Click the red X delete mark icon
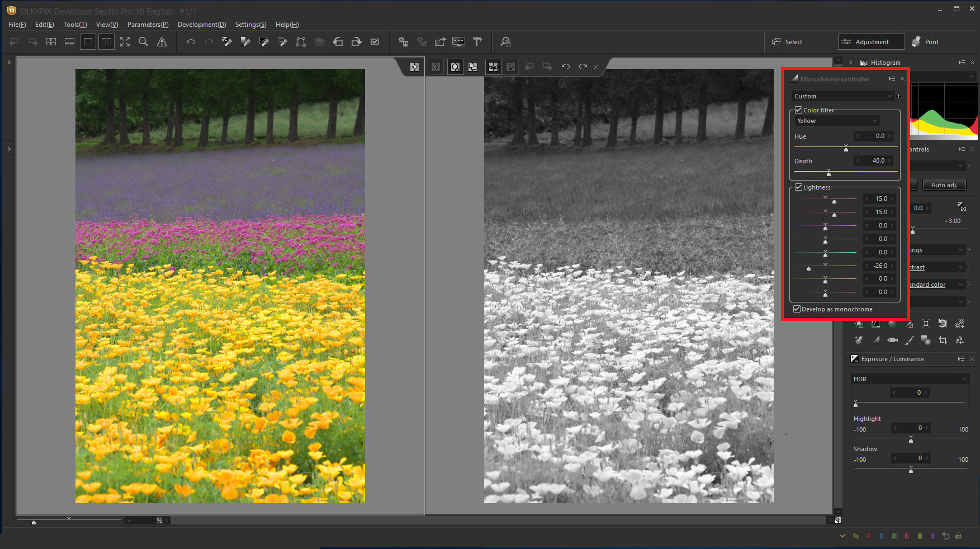This screenshot has width=980, height=549. [869, 536]
